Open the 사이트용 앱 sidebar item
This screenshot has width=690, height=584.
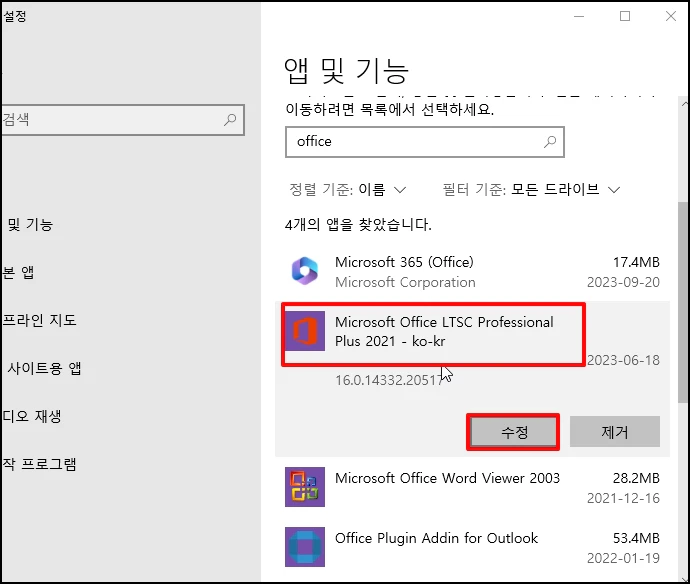tap(44, 368)
